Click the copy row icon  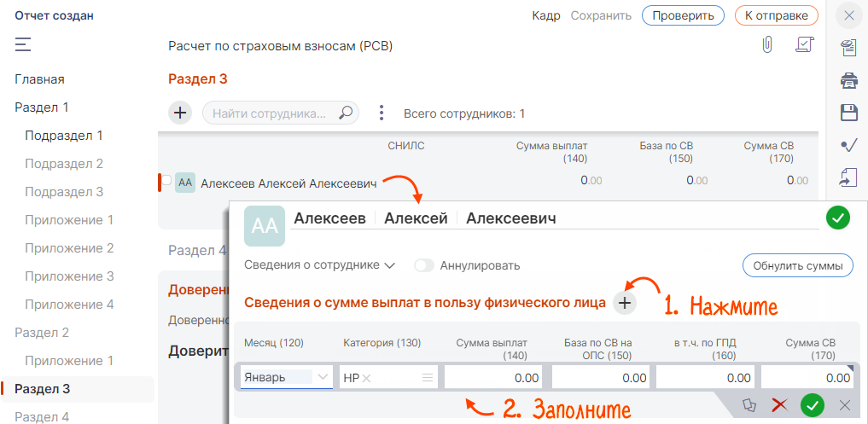point(749,405)
